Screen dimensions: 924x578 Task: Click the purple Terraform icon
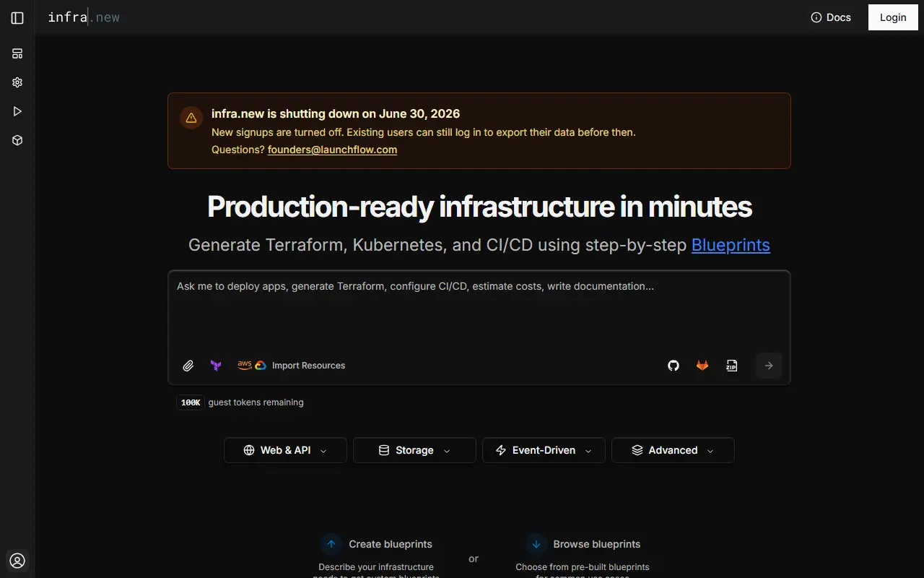tap(216, 366)
